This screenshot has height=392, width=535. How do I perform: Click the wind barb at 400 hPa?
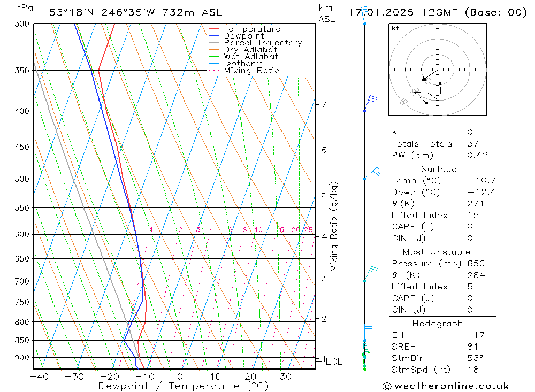(x=370, y=104)
